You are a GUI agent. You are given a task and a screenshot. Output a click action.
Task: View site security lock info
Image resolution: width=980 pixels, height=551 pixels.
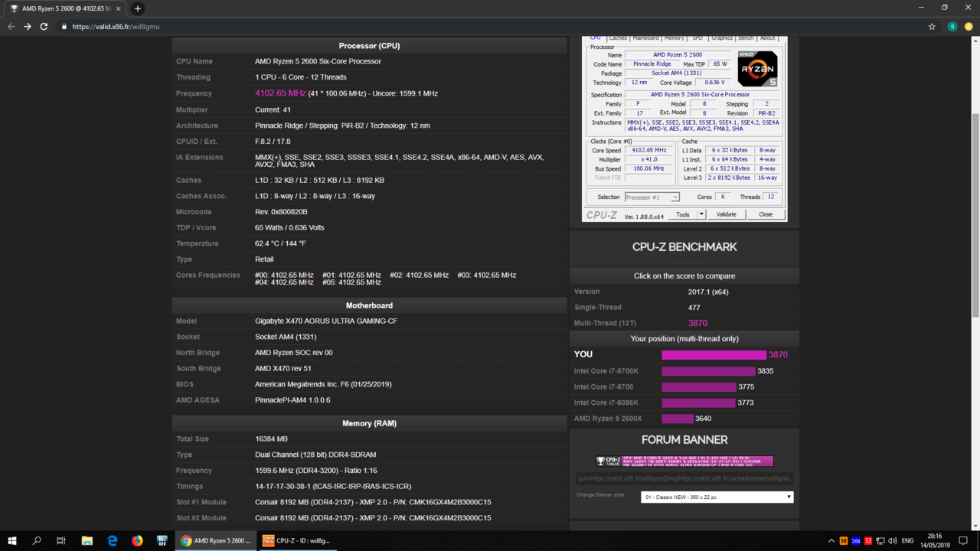[x=64, y=26]
